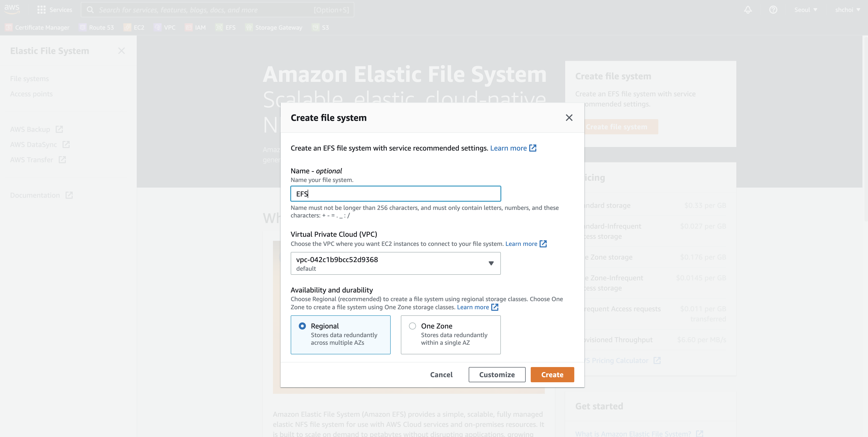
Task: Click external link icon beside AWS Transfer
Action: point(62,159)
